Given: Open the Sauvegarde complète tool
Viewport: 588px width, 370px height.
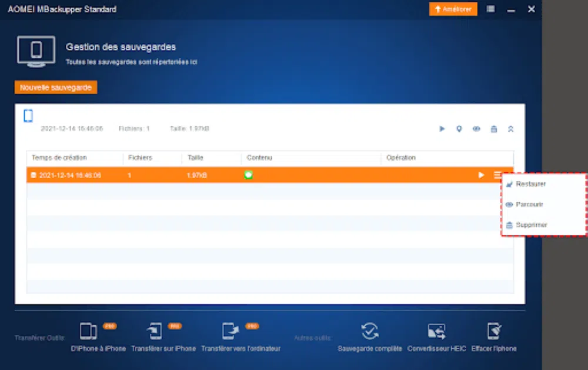Looking at the screenshot, I should (x=370, y=337).
